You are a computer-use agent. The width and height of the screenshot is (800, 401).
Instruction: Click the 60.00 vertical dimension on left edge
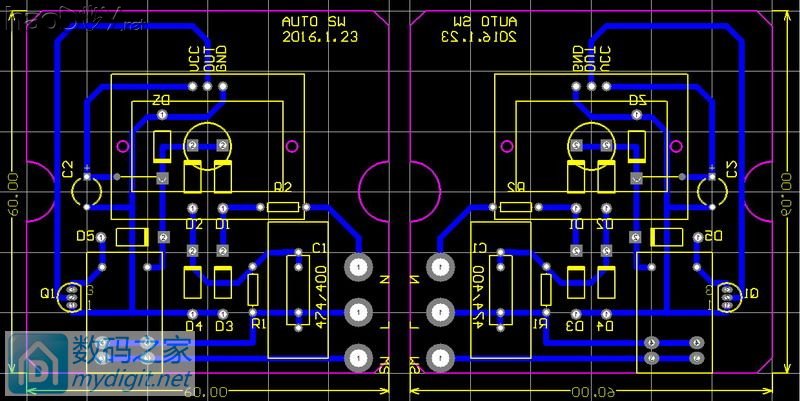(13, 190)
